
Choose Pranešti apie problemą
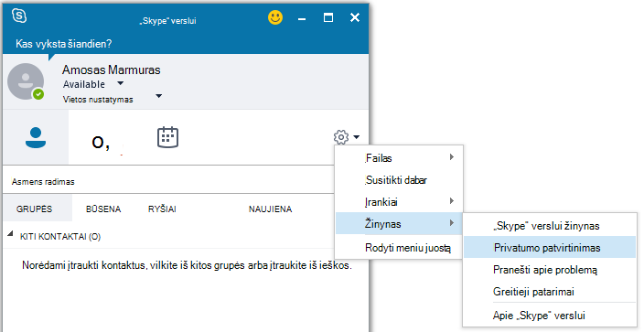coord(550,270)
